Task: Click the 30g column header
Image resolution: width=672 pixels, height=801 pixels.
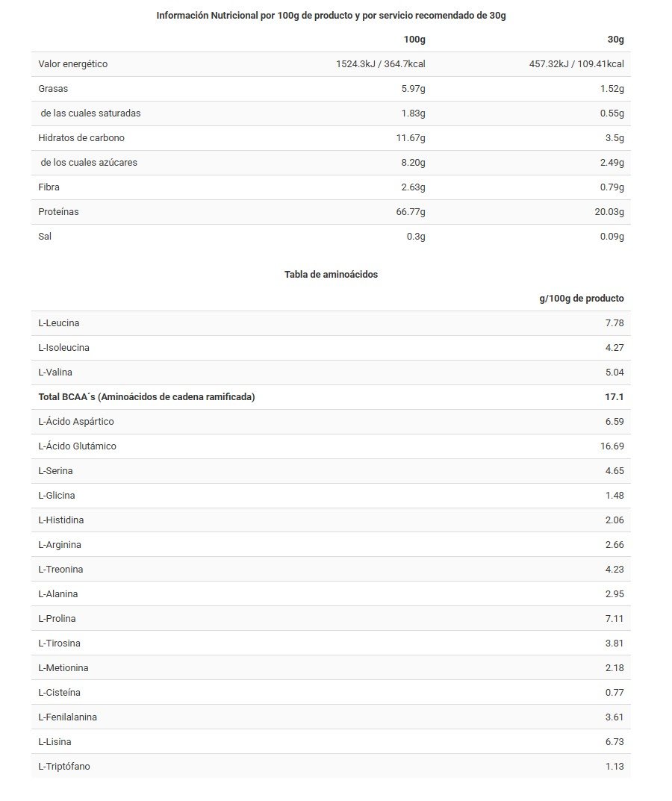Action: (615, 40)
